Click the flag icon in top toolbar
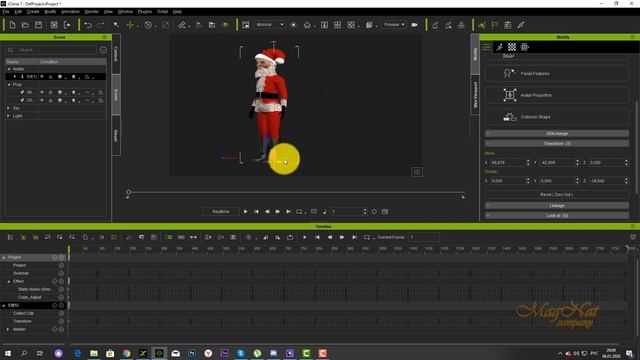The height and width of the screenshot is (360, 640). [495, 25]
